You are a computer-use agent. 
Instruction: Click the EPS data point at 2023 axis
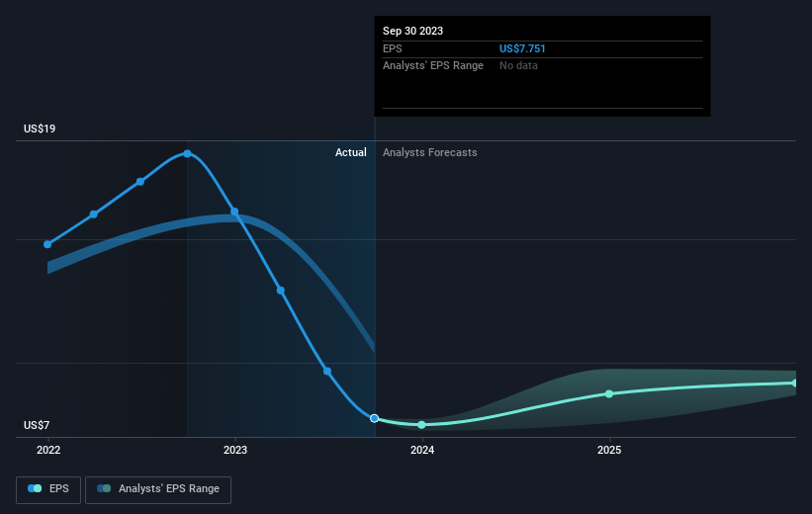pos(234,212)
